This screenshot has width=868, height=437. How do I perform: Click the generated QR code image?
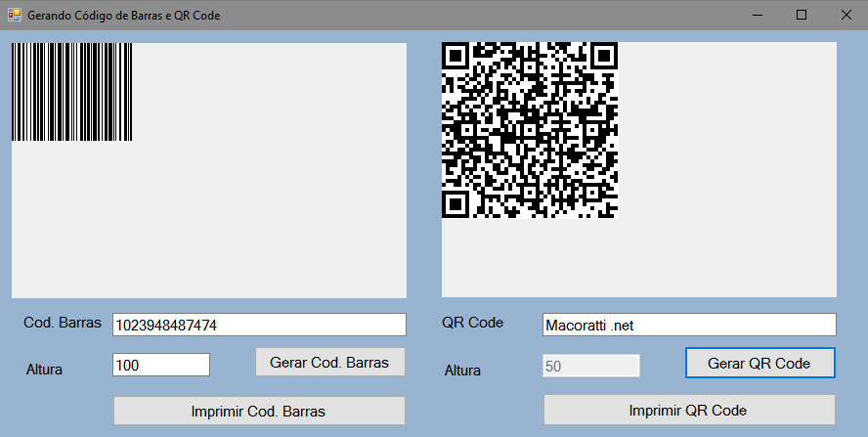point(530,130)
